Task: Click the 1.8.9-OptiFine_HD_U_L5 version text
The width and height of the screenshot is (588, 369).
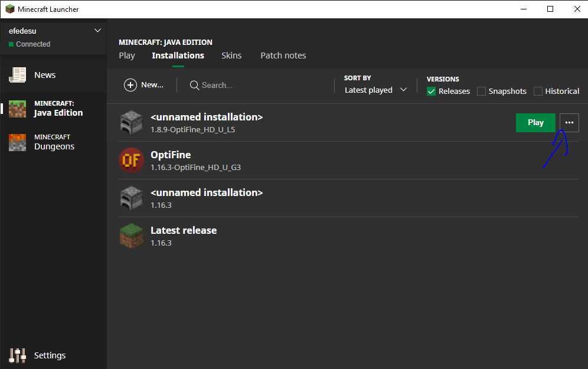Action: click(192, 130)
